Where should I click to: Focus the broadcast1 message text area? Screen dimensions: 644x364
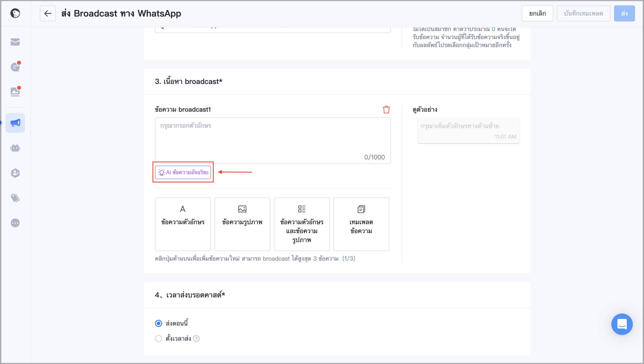273,140
